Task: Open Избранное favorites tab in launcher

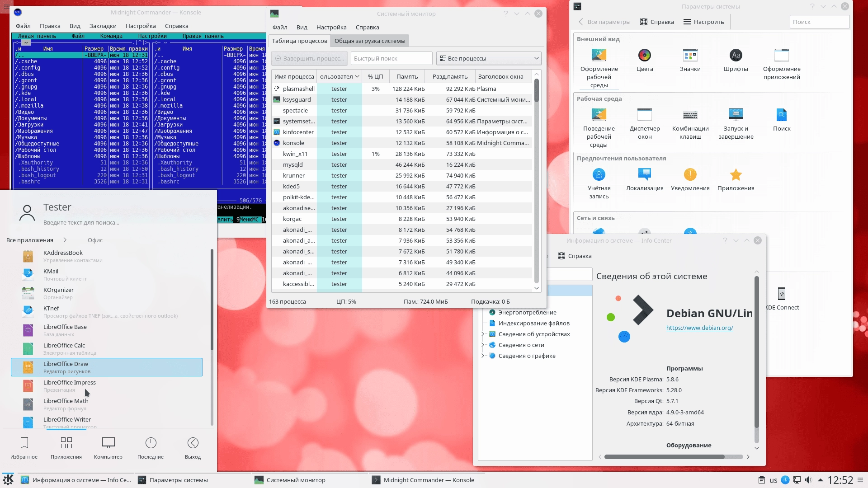Action: pos(24,448)
